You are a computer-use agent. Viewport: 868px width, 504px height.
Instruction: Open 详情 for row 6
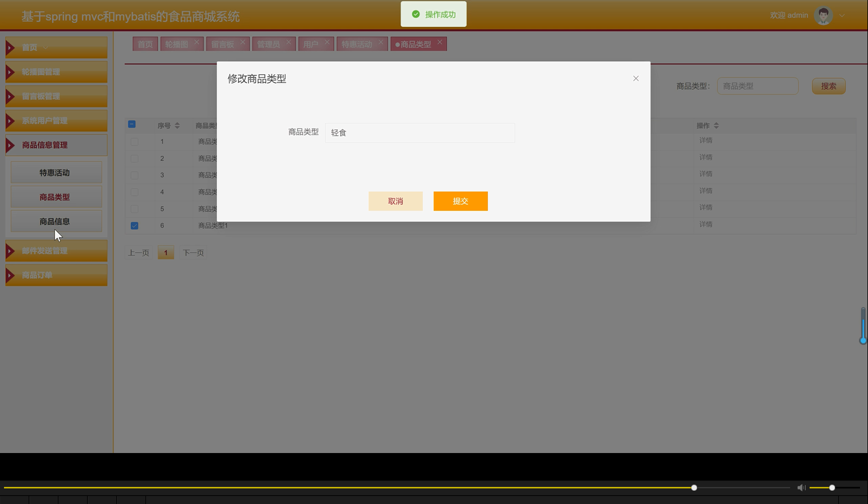(x=705, y=225)
